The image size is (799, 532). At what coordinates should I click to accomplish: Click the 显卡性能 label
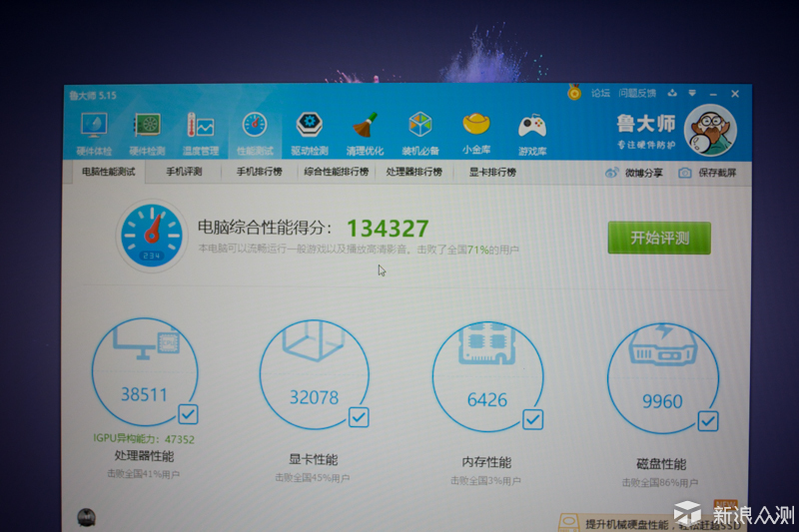pos(313,460)
